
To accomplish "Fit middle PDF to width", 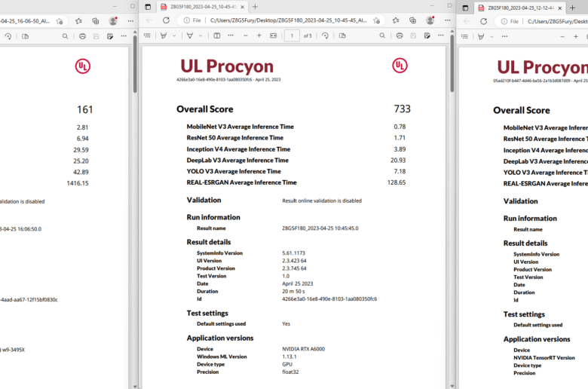I will click(274, 35).
